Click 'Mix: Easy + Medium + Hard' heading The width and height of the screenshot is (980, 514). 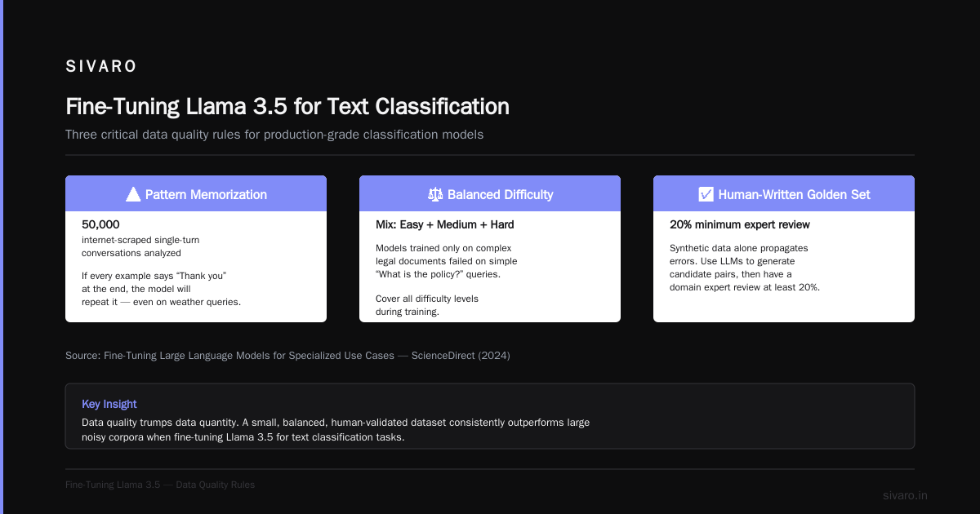pyautogui.click(x=445, y=224)
